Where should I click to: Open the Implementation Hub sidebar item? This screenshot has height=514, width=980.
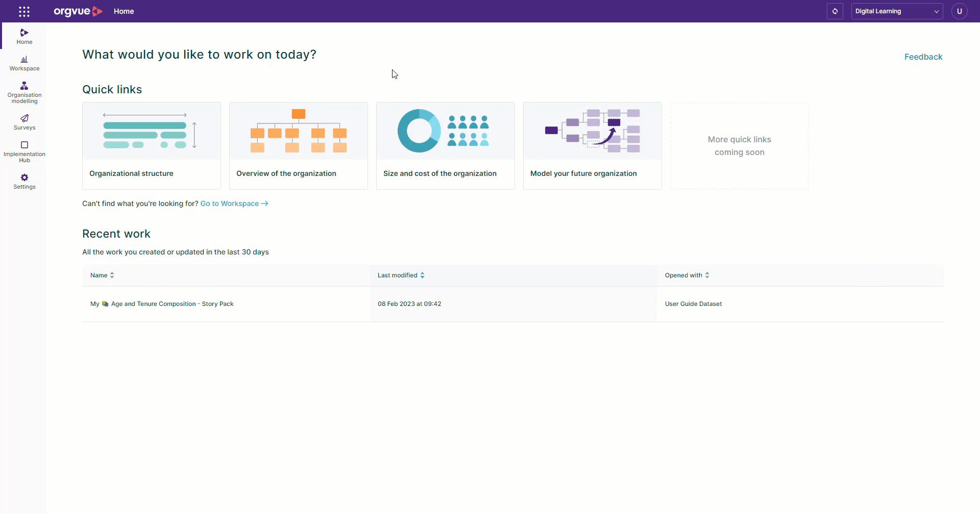click(x=24, y=152)
